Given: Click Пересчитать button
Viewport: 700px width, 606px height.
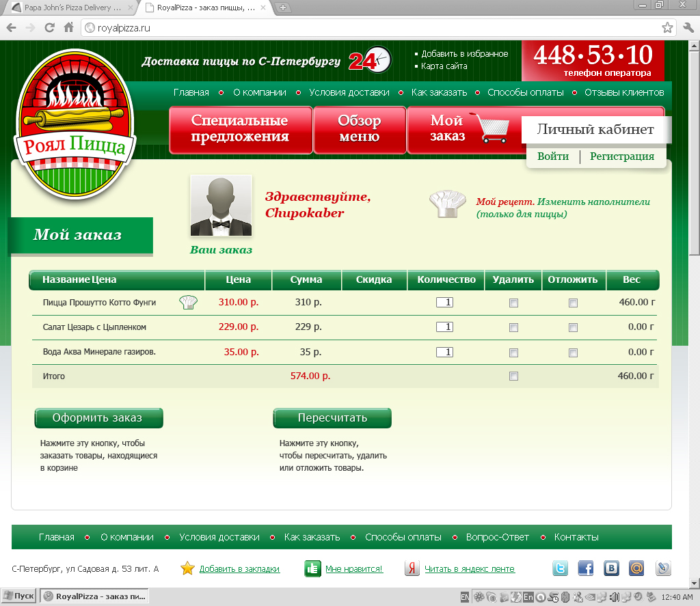Looking at the screenshot, I should pos(332,417).
